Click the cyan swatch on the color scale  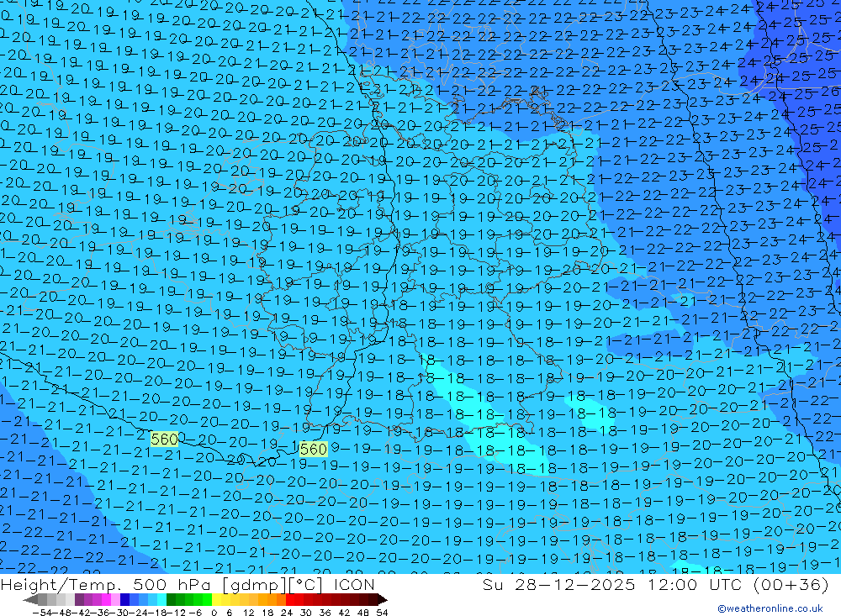tap(161, 599)
